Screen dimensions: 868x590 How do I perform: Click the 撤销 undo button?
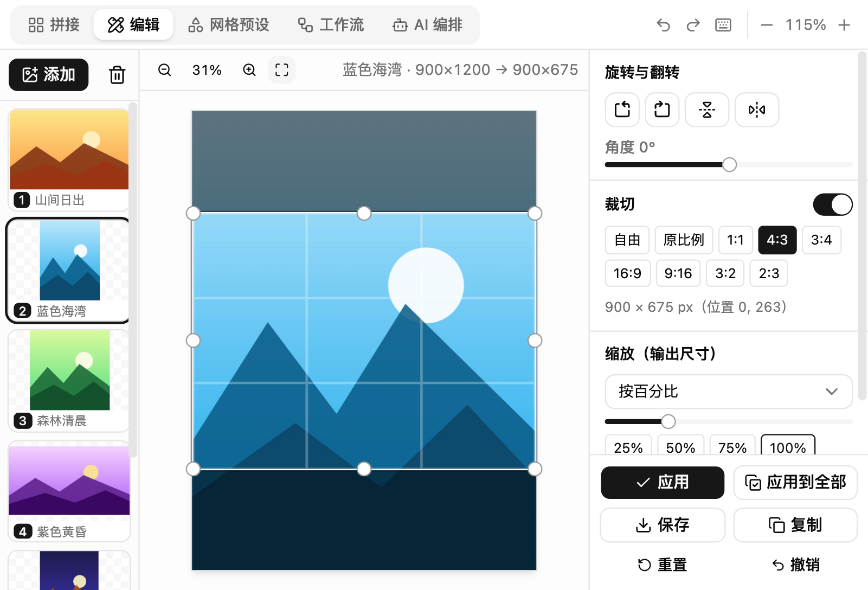coord(795,565)
